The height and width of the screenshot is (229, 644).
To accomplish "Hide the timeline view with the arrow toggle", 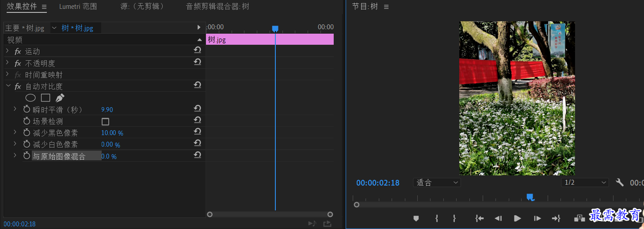I will click(199, 27).
